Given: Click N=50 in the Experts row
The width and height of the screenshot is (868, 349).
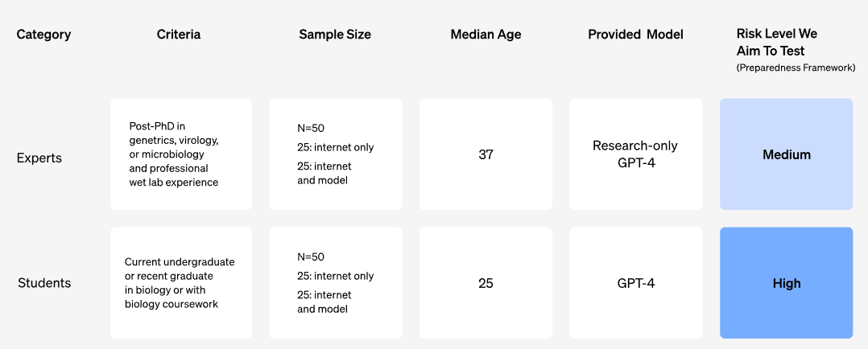Looking at the screenshot, I should [x=311, y=128].
